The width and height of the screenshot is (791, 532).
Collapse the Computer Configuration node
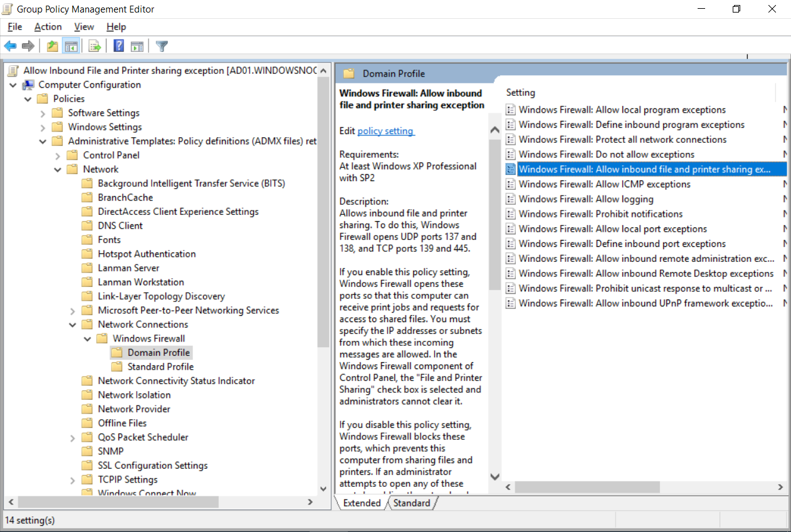point(13,85)
